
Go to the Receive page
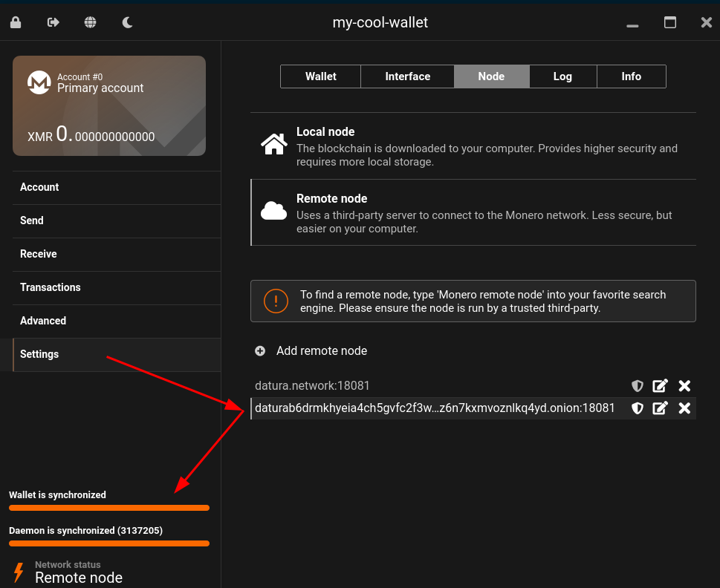pos(117,254)
